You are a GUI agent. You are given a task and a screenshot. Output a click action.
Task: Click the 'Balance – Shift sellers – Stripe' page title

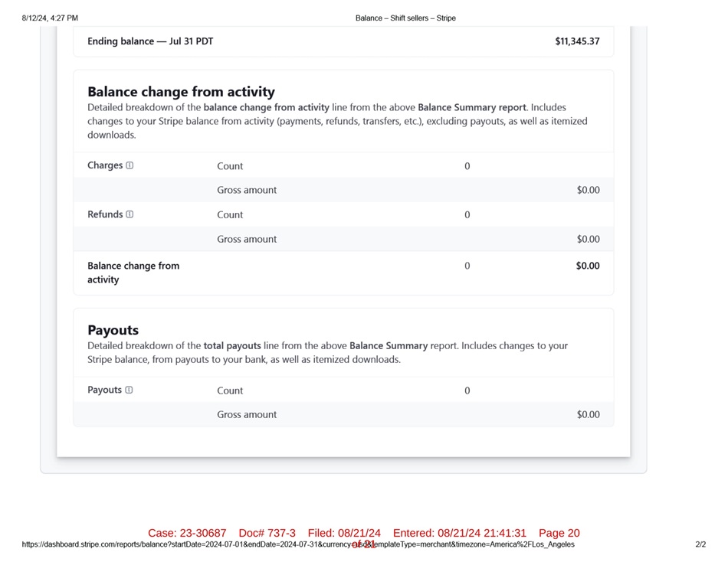click(405, 18)
